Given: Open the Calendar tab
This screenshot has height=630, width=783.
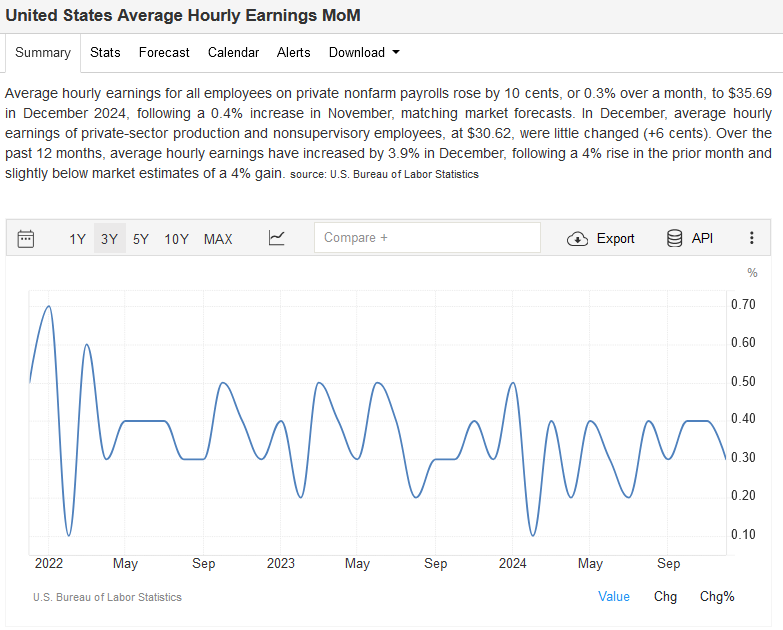Looking at the screenshot, I should point(233,52).
